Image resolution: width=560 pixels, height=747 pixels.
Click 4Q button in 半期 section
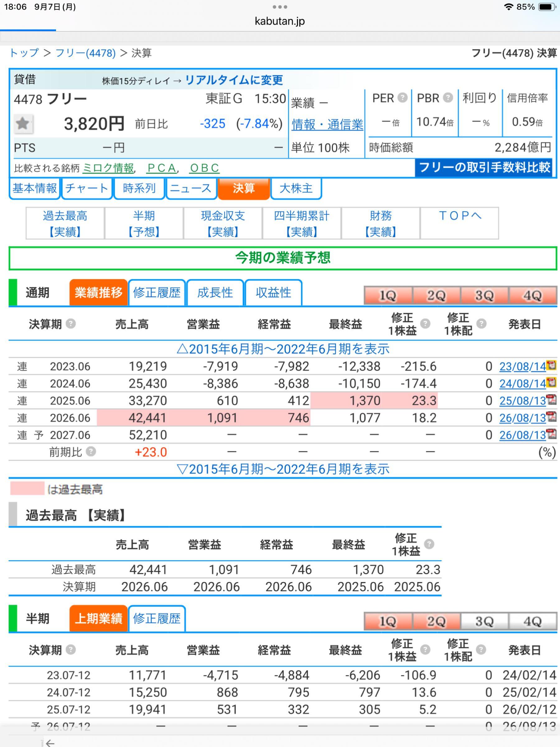tap(533, 621)
